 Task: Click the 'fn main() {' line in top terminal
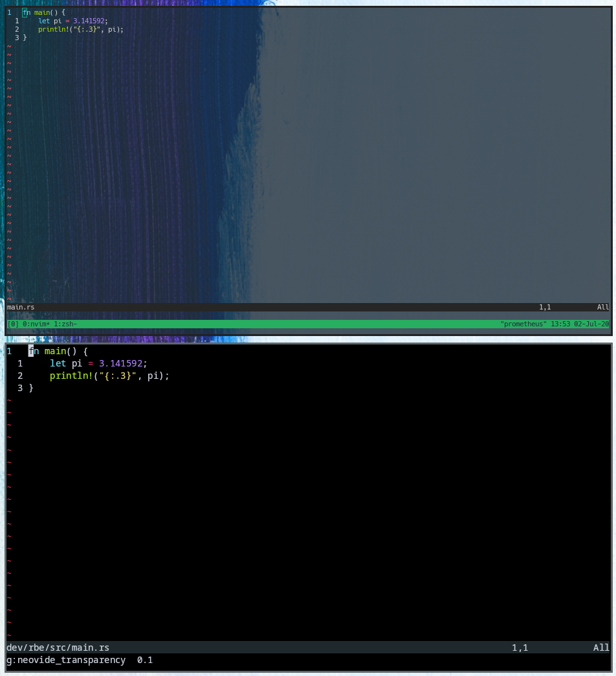click(44, 12)
